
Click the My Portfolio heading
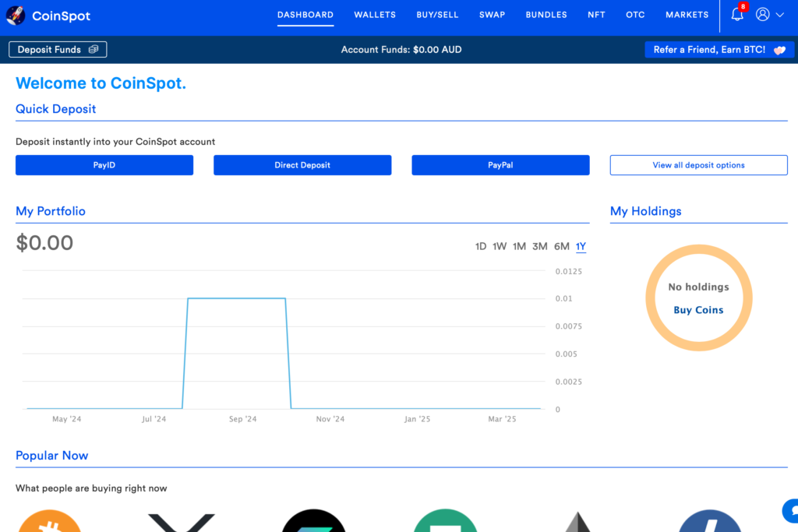51,211
